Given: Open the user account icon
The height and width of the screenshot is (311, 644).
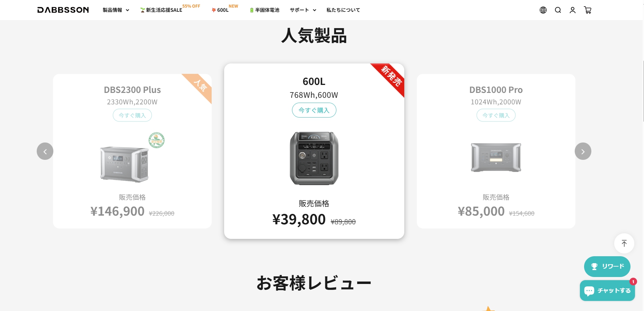Looking at the screenshot, I should (573, 10).
